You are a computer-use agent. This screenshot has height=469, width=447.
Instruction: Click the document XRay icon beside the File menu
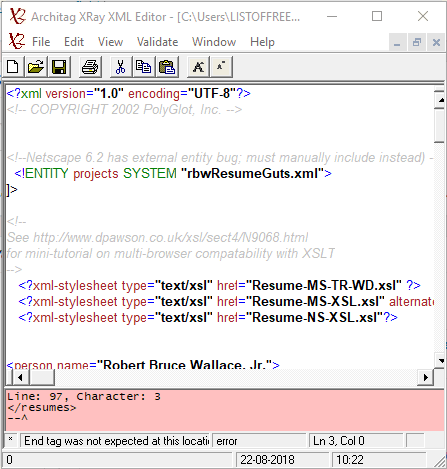tap(16, 41)
